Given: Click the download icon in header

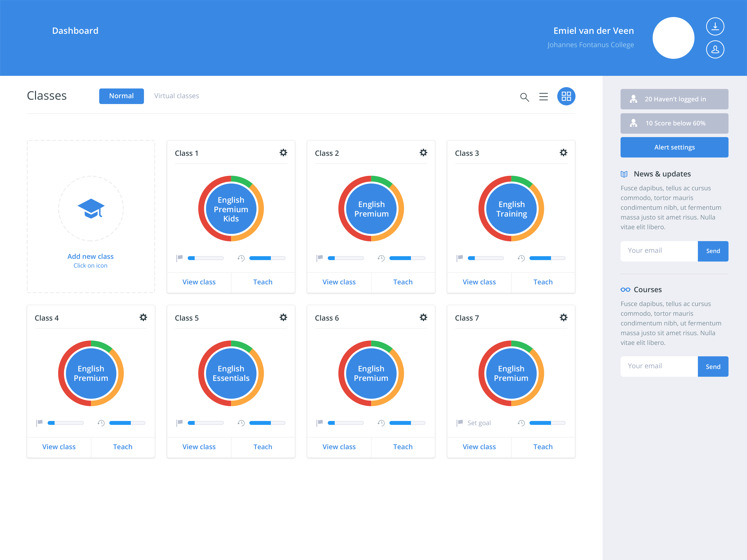Looking at the screenshot, I should point(715,26).
